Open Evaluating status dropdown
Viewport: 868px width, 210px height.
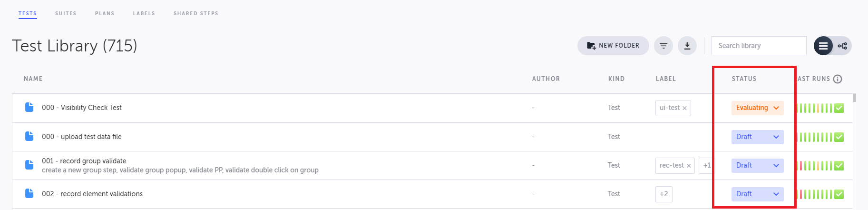coord(757,108)
